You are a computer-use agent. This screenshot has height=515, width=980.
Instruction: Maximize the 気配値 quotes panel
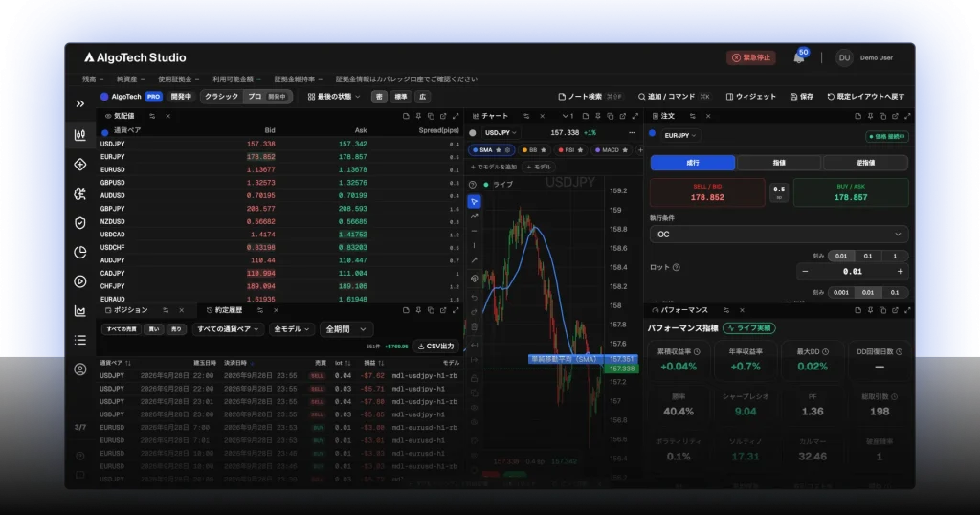click(456, 116)
